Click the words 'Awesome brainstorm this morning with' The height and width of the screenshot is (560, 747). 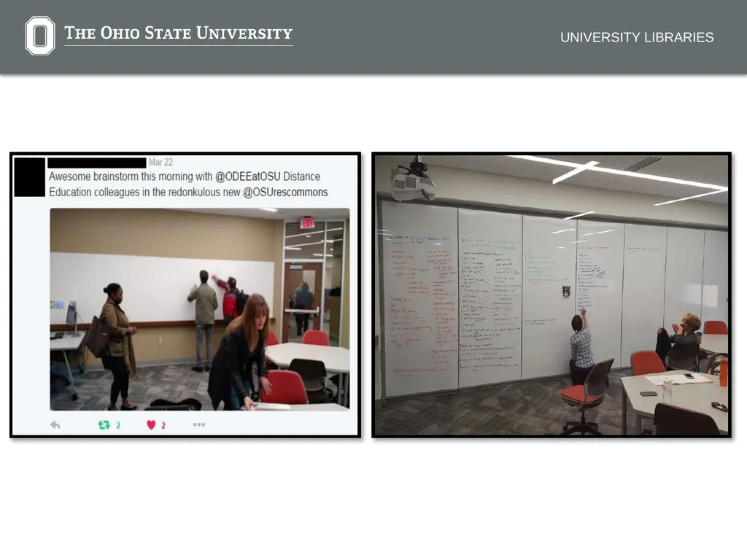point(131,176)
